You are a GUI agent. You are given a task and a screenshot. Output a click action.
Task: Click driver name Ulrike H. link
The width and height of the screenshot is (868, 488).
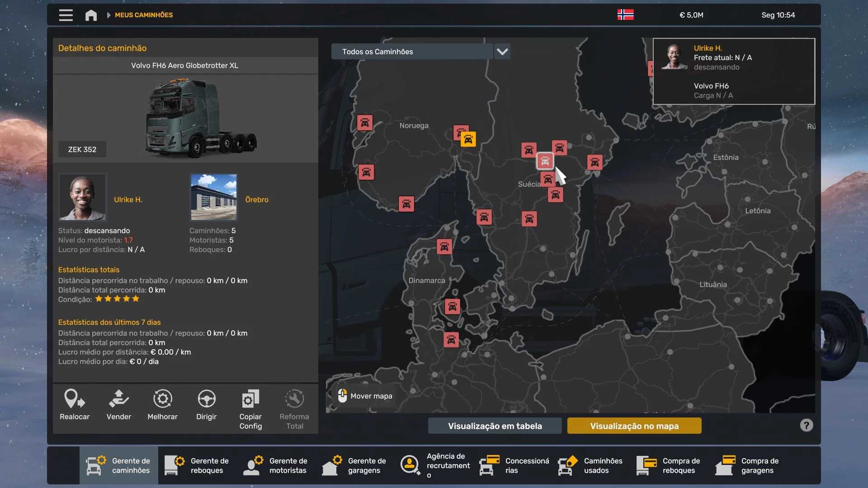128,200
